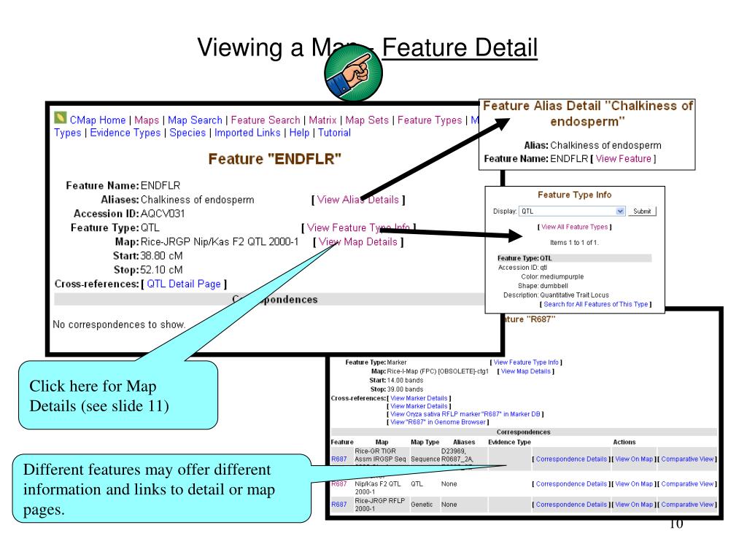Open View Feature Type Info in ENDFLR window
Screen dimensions: 747x560
[x=358, y=228]
